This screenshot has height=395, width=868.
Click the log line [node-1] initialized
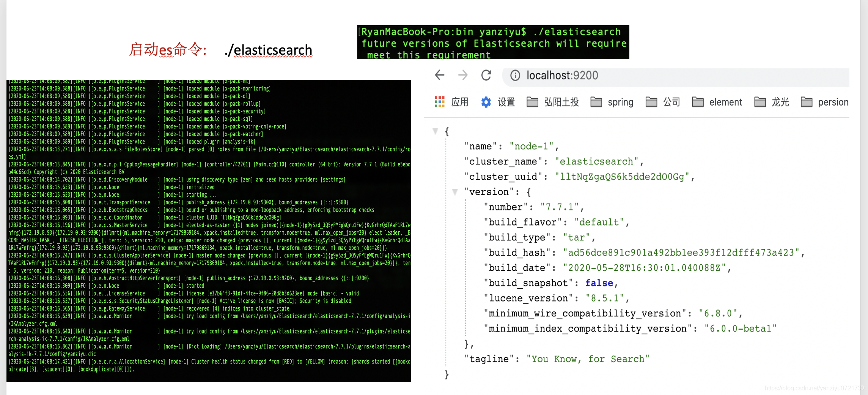click(112, 187)
